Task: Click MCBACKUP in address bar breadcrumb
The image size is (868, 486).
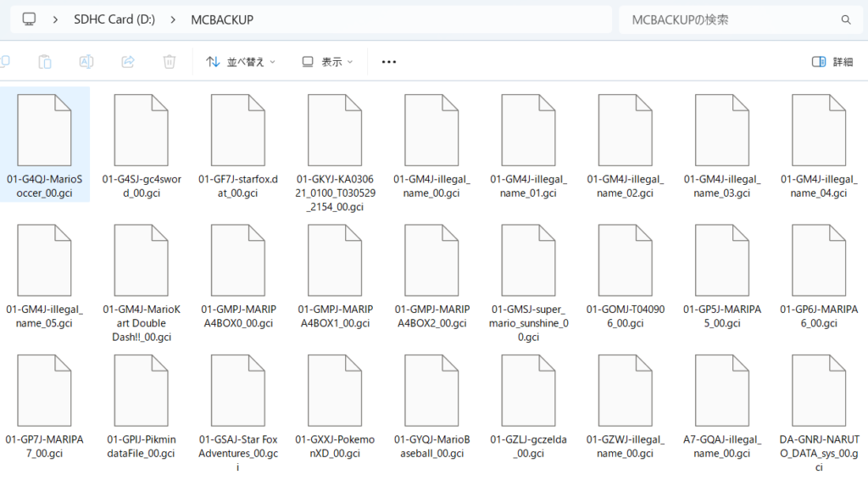Action: click(x=221, y=20)
